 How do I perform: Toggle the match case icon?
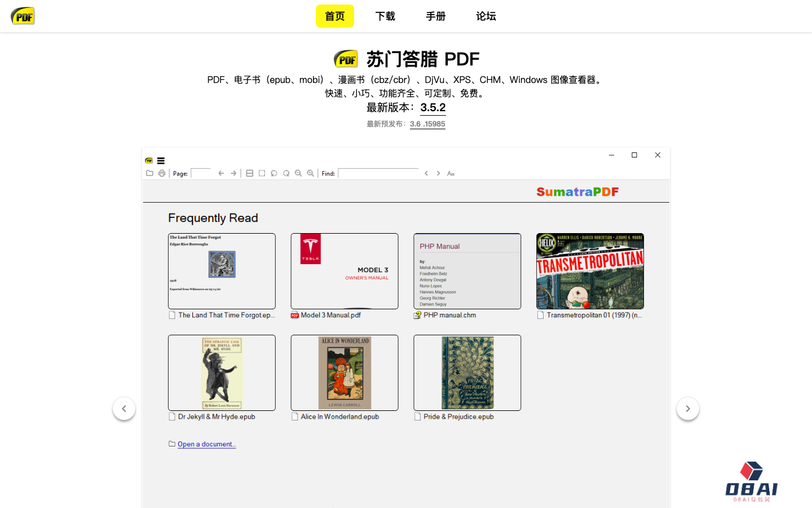coord(451,173)
